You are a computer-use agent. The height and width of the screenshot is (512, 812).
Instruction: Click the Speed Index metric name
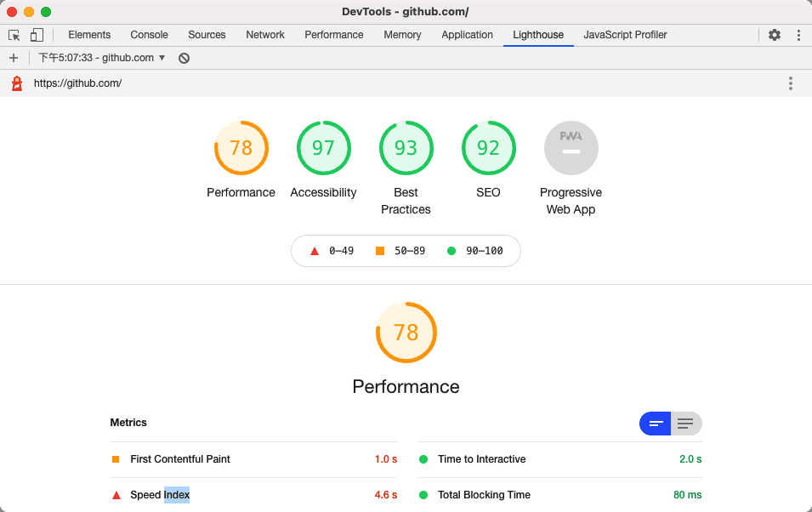pyautogui.click(x=160, y=495)
